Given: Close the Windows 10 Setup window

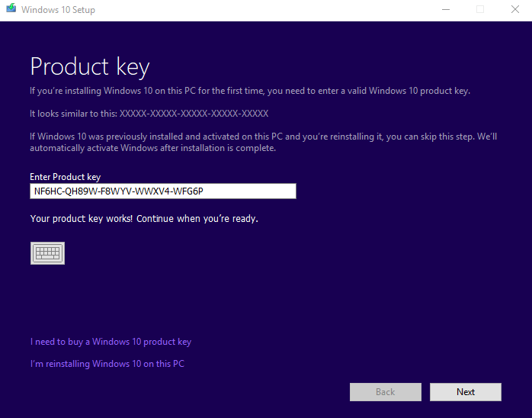Looking at the screenshot, I should (515, 9).
